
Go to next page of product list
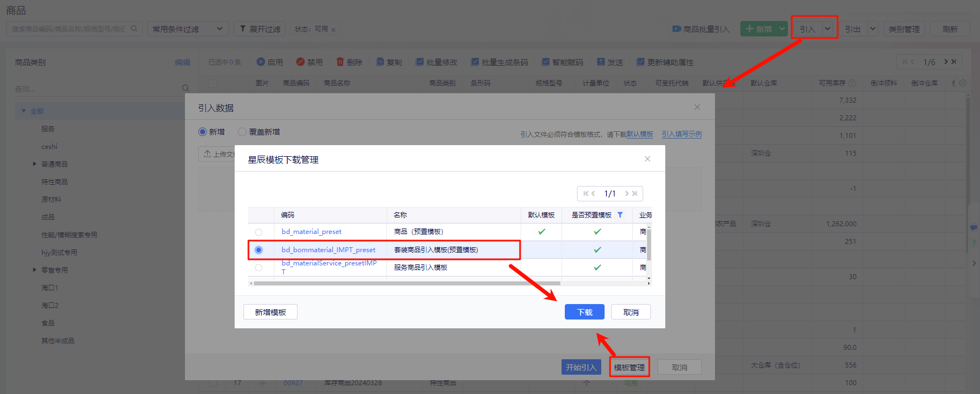[946, 62]
